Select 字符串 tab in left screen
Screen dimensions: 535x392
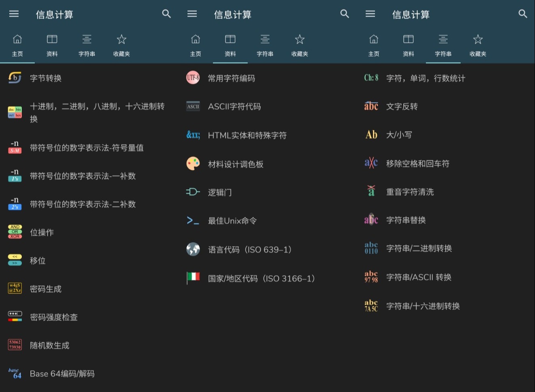87,45
